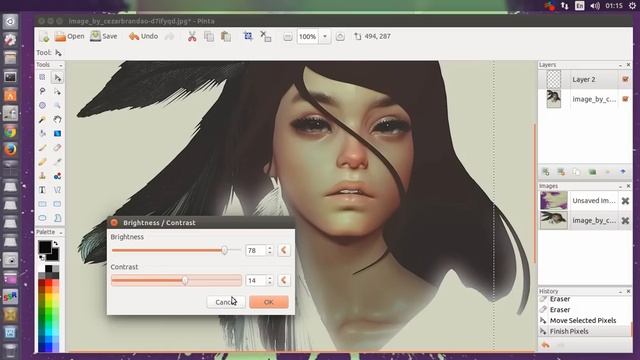Select the Text tool

click(42, 190)
